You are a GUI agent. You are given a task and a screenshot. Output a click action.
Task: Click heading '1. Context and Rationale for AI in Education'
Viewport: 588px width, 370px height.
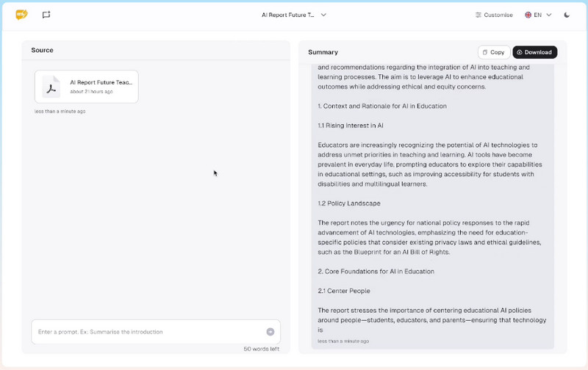(x=382, y=106)
